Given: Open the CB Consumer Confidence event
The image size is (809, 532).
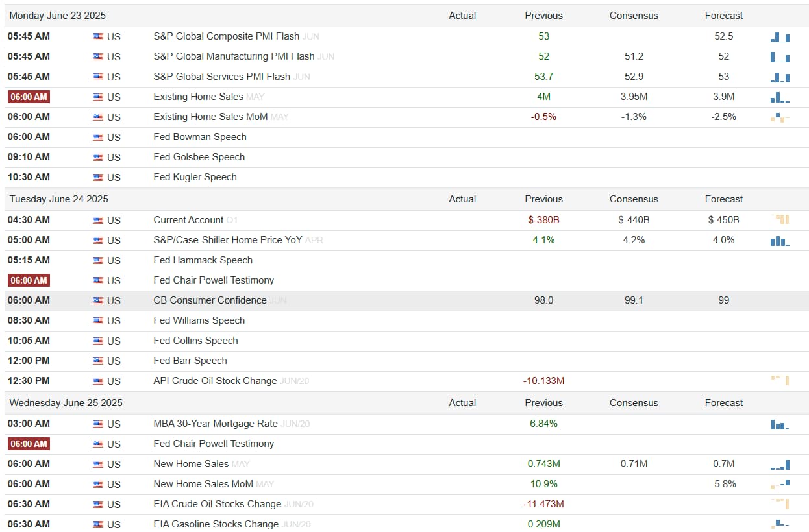Looking at the screenshot, I should (210, 300).
